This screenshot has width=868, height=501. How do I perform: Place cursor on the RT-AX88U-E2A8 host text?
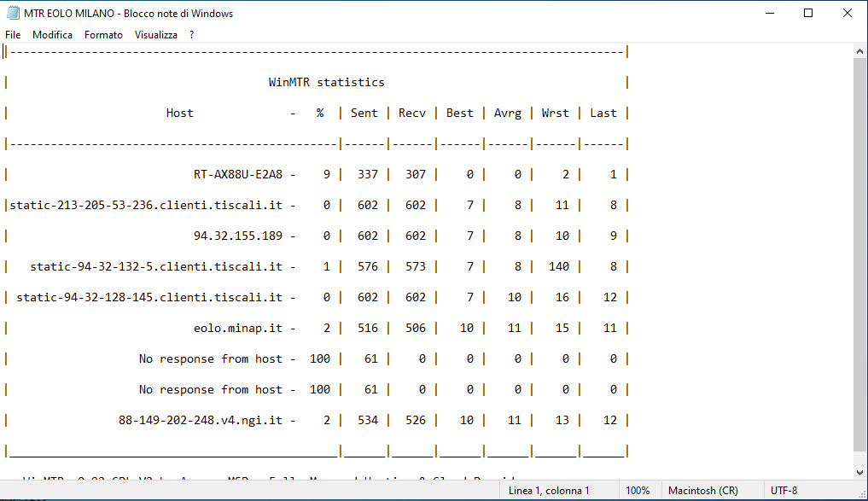coord(237,174)
